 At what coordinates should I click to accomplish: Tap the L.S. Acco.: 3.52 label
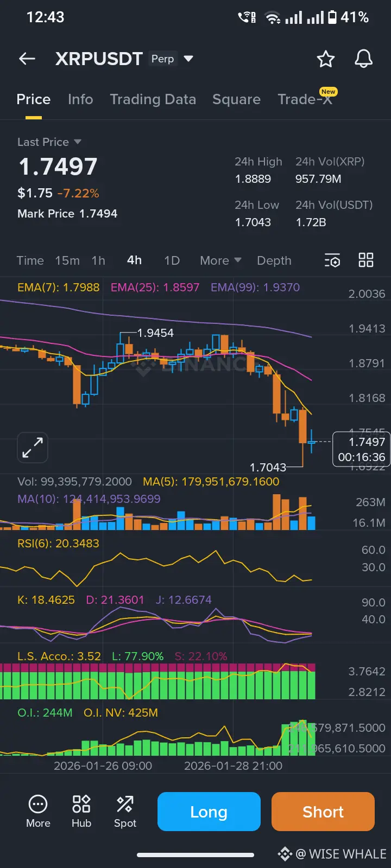pyautogui.click(x=59, y=656)
